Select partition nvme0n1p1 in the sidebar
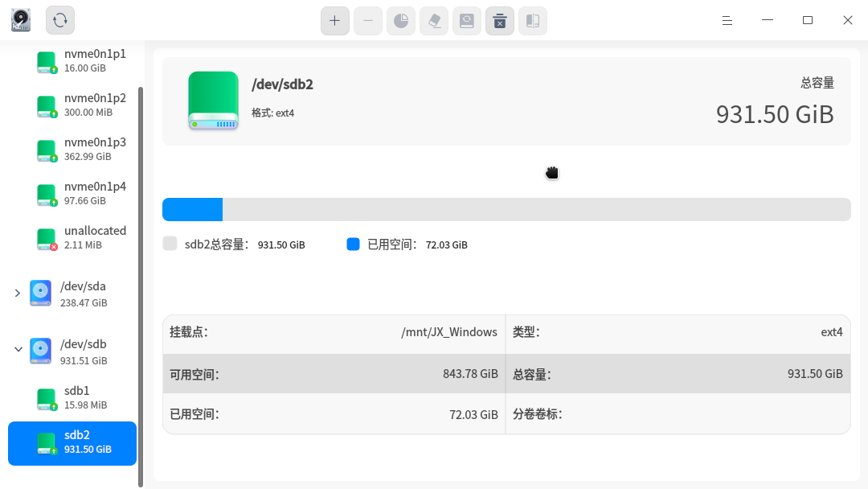This screenshot has width=868, height=489. pyautogui.click(x=72, y=61)
